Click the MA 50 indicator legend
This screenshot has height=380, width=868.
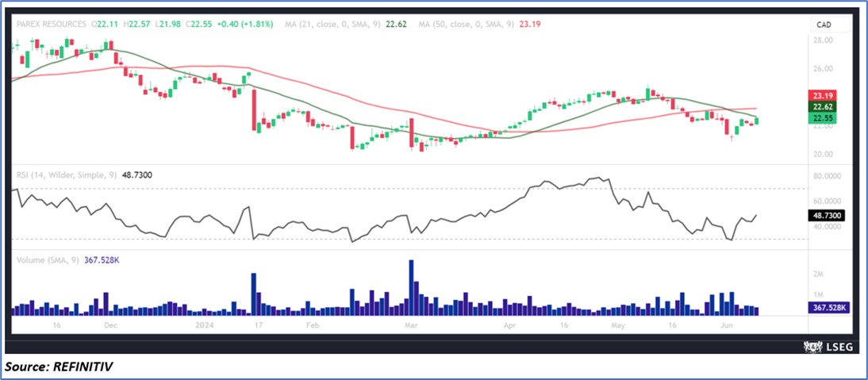click(x=467, y=25)
